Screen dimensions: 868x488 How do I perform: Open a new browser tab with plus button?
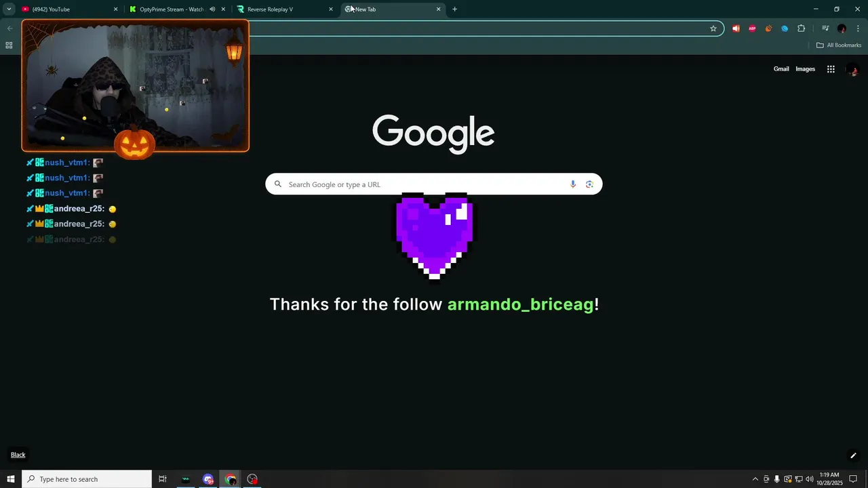(454, 9)
